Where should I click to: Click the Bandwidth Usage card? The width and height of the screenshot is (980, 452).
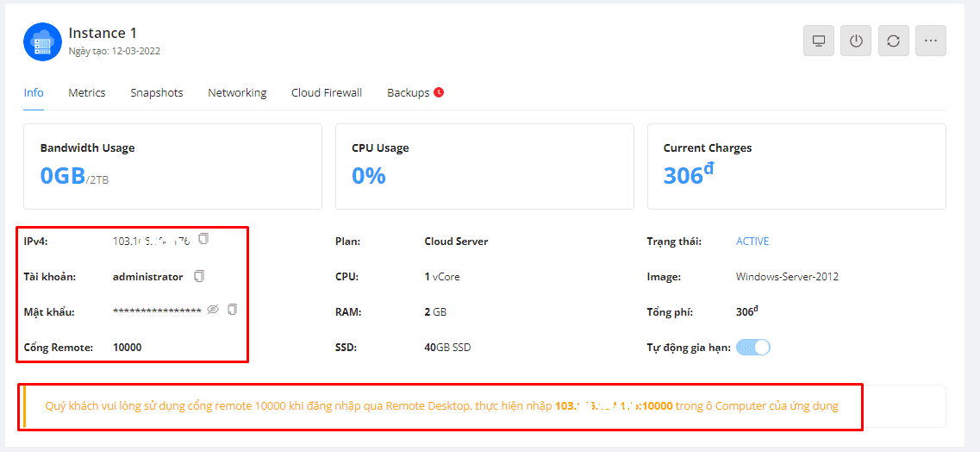[172, 166]
